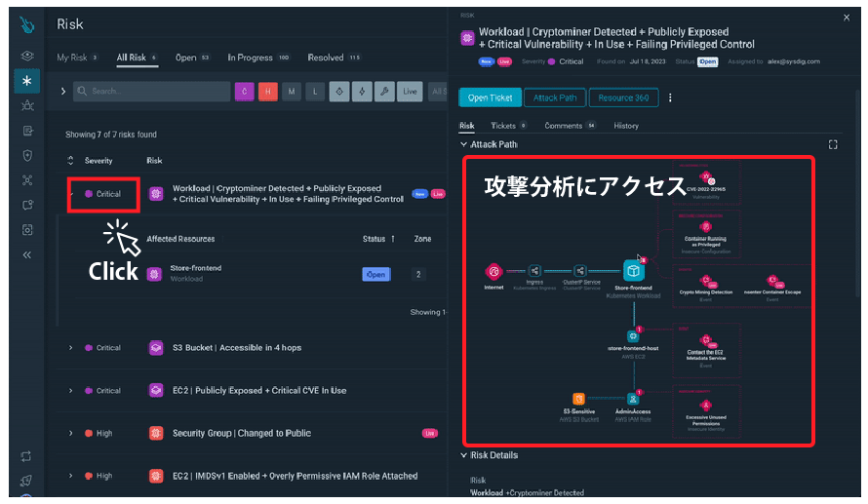Viewport: 868px width, 504px height.
Task: Expand the S3 Bucket risk row
Action: tap(70, 348)
